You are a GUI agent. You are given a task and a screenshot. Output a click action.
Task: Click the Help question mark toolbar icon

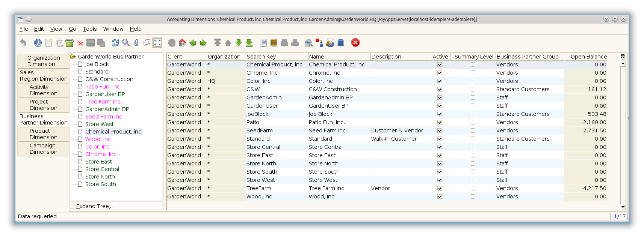click(x=38, y=43)
